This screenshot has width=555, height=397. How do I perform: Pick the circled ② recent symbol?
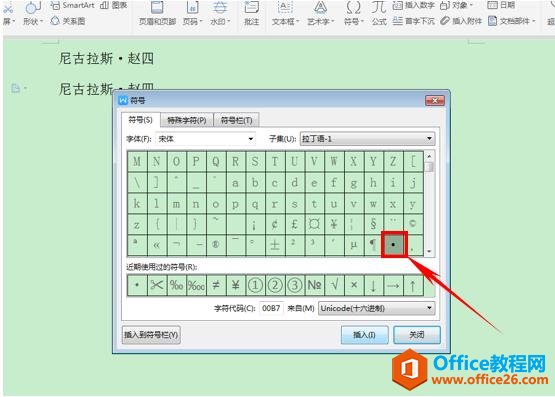coord(275,284)
